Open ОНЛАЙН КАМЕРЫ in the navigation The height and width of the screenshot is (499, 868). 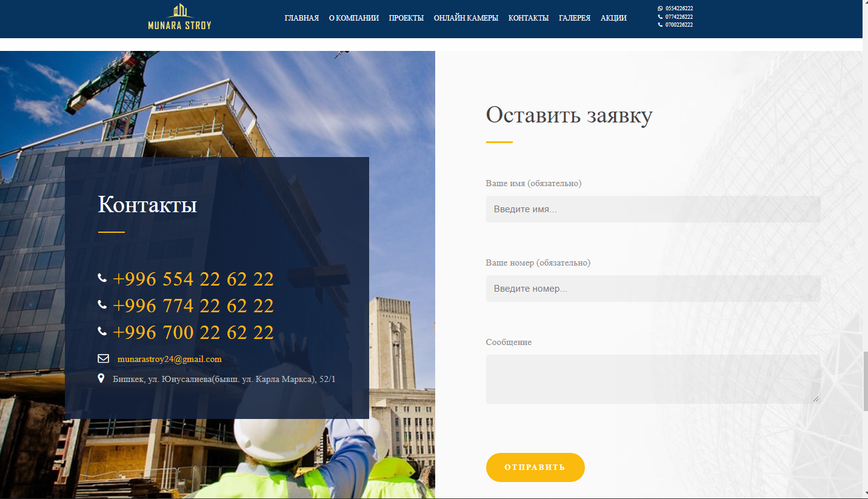pos(466,18)
